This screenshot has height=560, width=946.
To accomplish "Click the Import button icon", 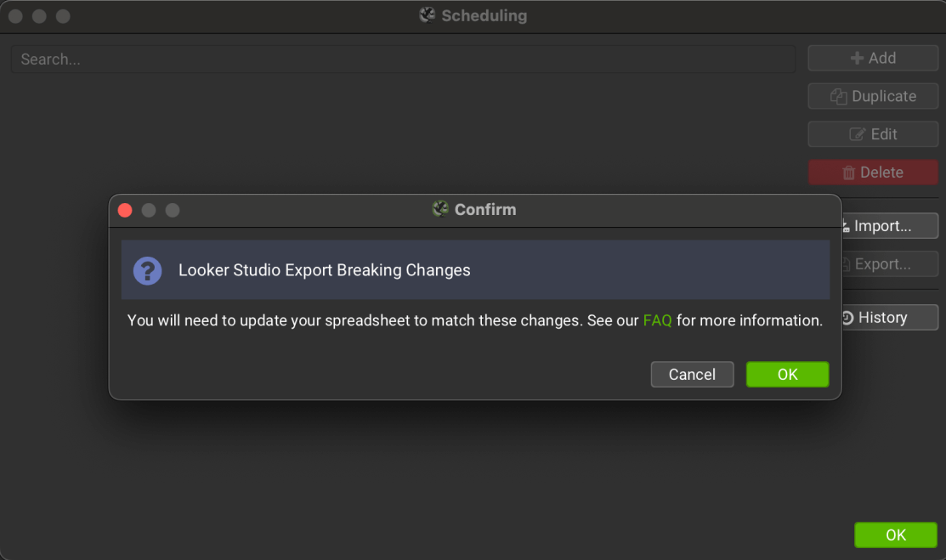I will [x=846, y=227].
